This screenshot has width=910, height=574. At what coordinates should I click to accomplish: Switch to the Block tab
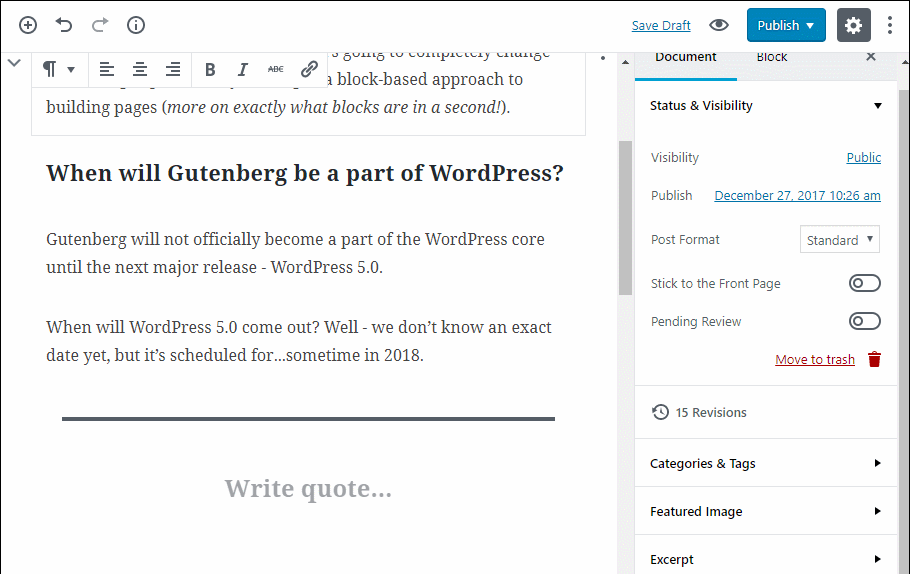pos(771,58)
